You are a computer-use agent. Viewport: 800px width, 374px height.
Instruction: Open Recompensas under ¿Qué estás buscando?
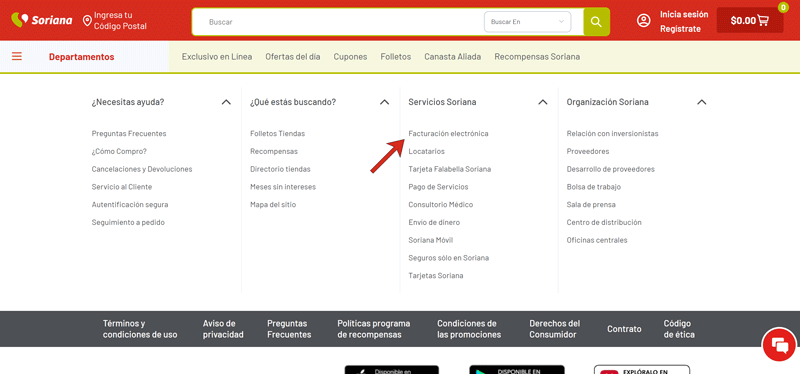274,152
